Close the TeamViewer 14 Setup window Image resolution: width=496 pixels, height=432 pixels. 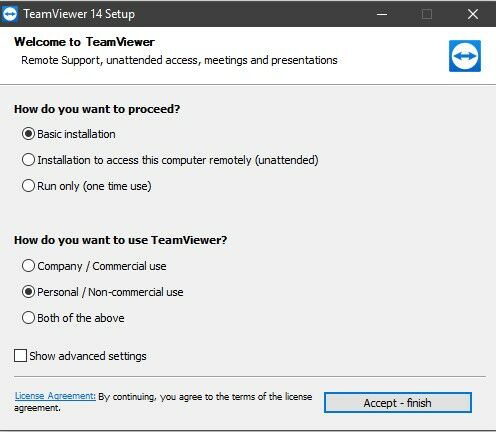coord(473,14)
